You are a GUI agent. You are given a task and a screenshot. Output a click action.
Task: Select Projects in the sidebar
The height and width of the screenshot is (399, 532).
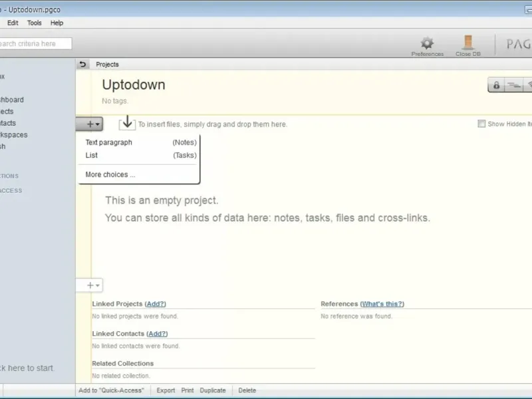tap(7, 111)
